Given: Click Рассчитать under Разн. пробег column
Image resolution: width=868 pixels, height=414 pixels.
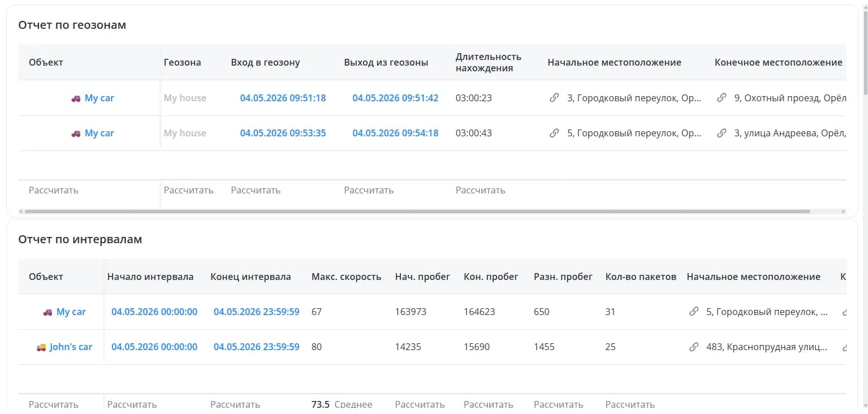Looking at the screenshot, I should click(x=559, y=404).
